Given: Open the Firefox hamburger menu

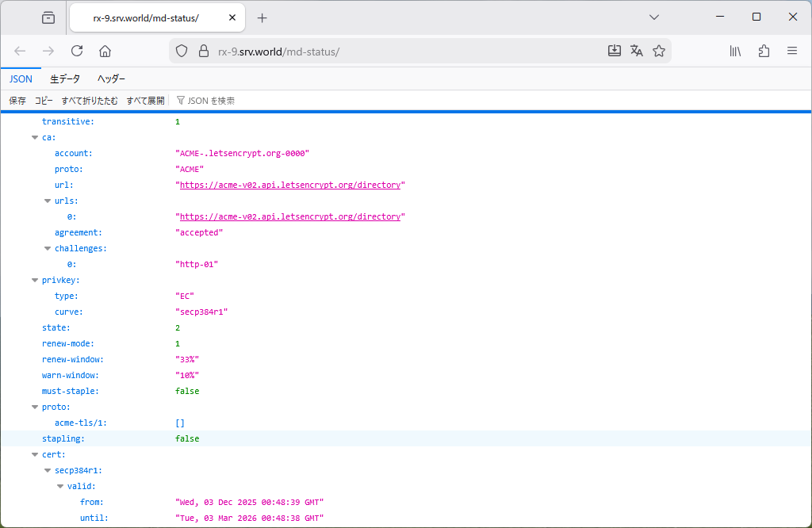Looking at the screenshot, I should pos(791,51).
